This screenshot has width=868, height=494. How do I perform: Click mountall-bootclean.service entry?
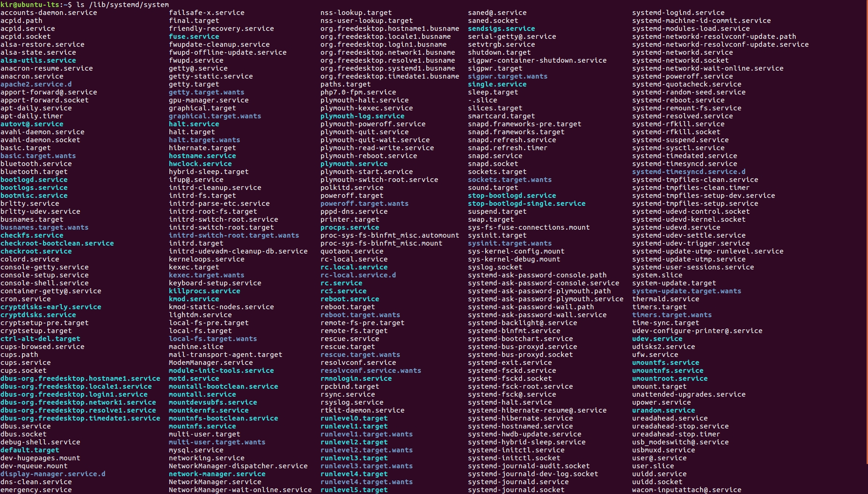pyautogui.click(x=224, y=386)
